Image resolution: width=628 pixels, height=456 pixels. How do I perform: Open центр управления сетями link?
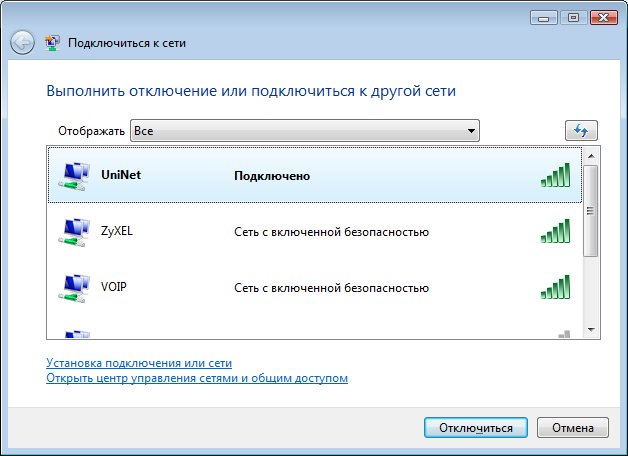point(197,379)
